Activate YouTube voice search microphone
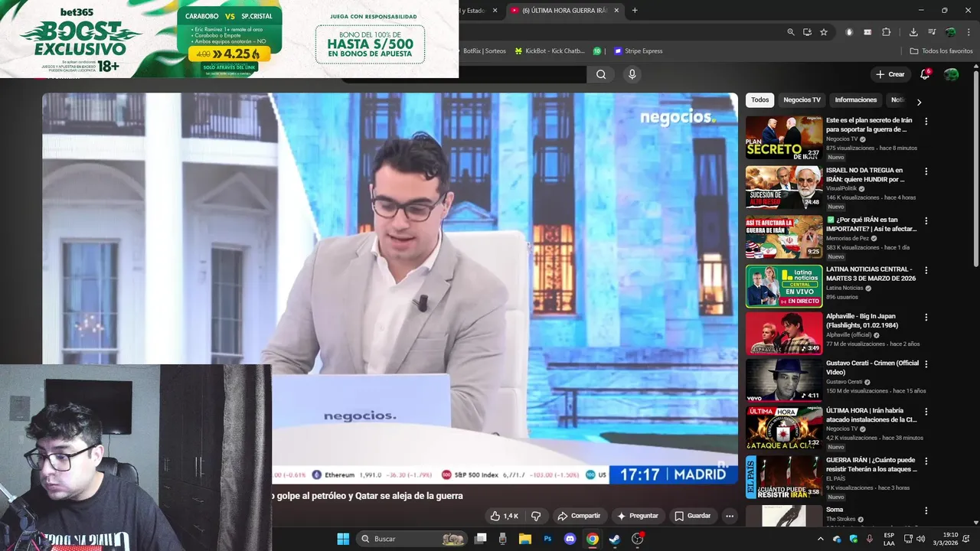Image resolution: width=980 pixels, height=551 pixels. (632, 74)
